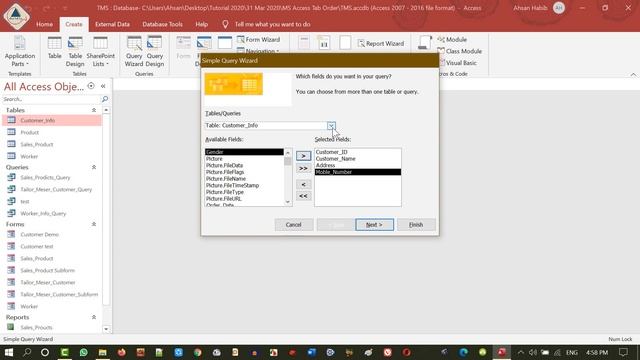Open the Customer Demo form
This screenshot has height=360, width=640.
click(52, 234)
